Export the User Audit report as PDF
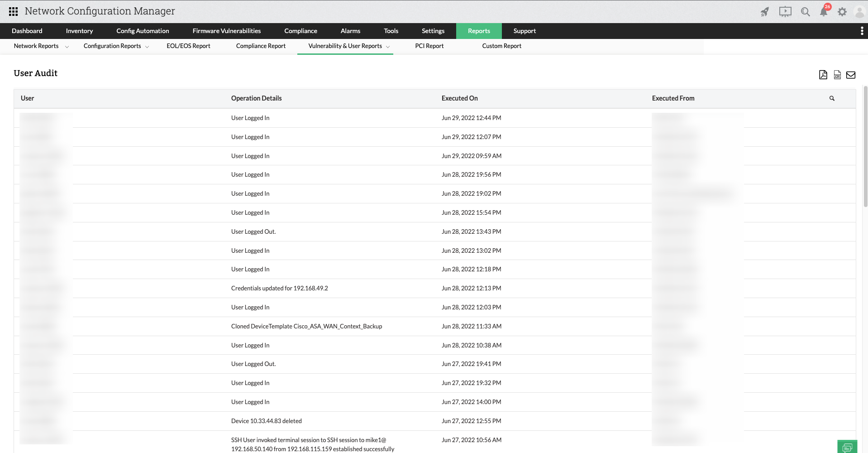The height and width of the screenshot is (453, 868). (x=823, y=75)
